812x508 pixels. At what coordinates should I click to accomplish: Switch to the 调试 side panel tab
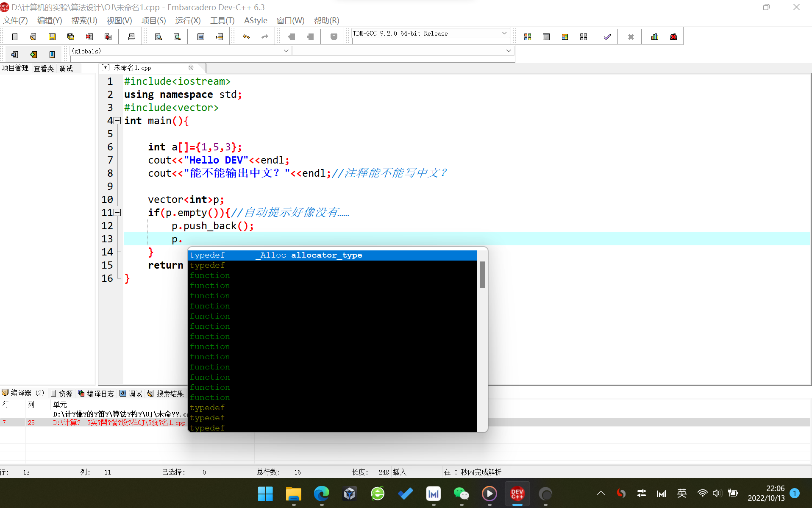pos(66,69)
